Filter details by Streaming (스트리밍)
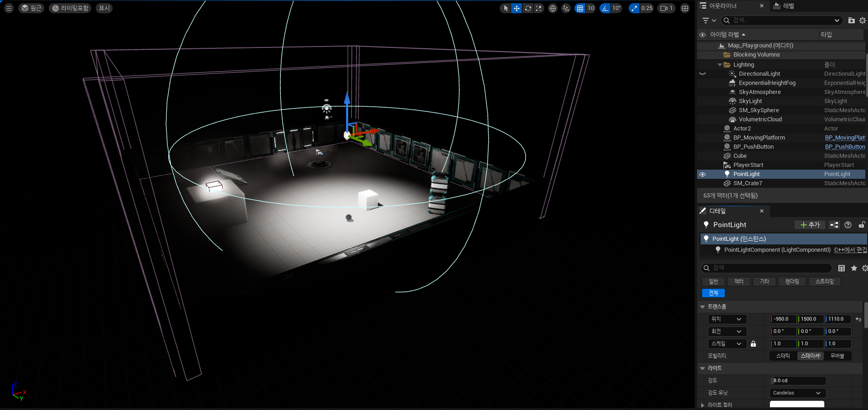 (x=825, y=282)
